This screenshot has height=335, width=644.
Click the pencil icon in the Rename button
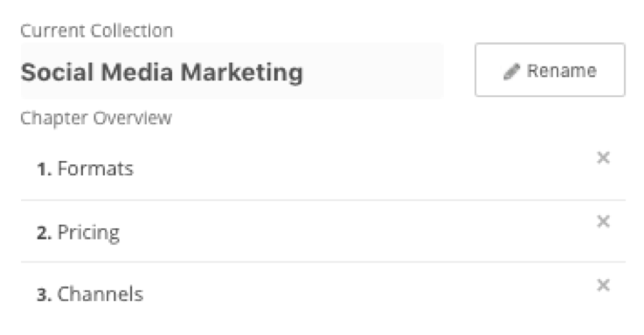pos(511,72)
